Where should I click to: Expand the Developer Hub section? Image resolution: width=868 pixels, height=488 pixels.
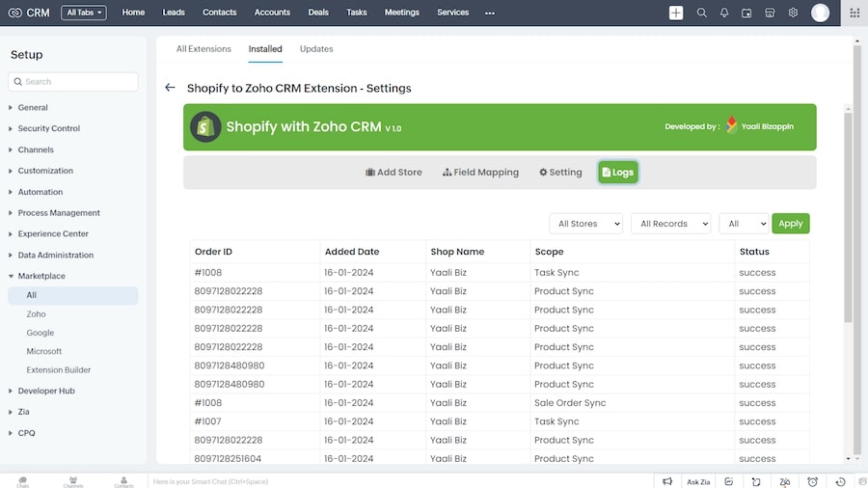[x=46, y=391]
